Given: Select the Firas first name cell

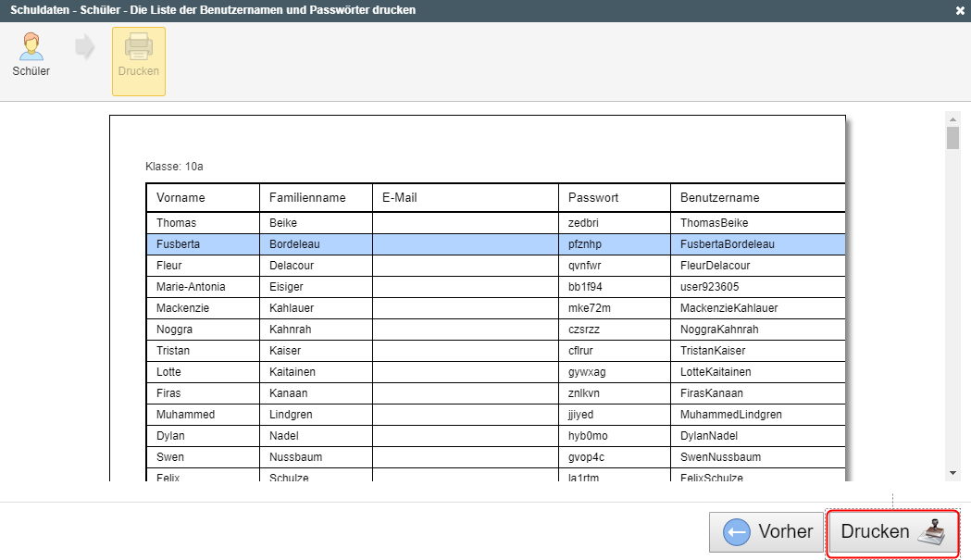Looking at the screenshot, I should (x=203, y=392).
